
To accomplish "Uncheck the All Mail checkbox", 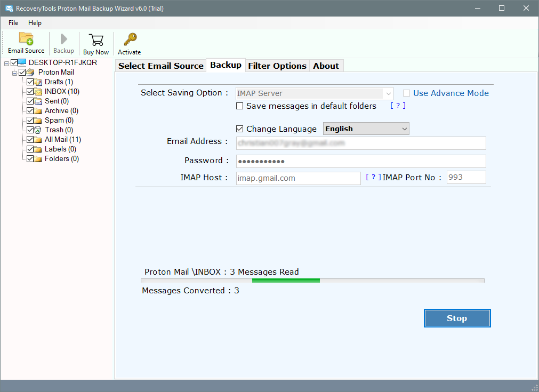I will pyautogui.click(x=30, y=140).
